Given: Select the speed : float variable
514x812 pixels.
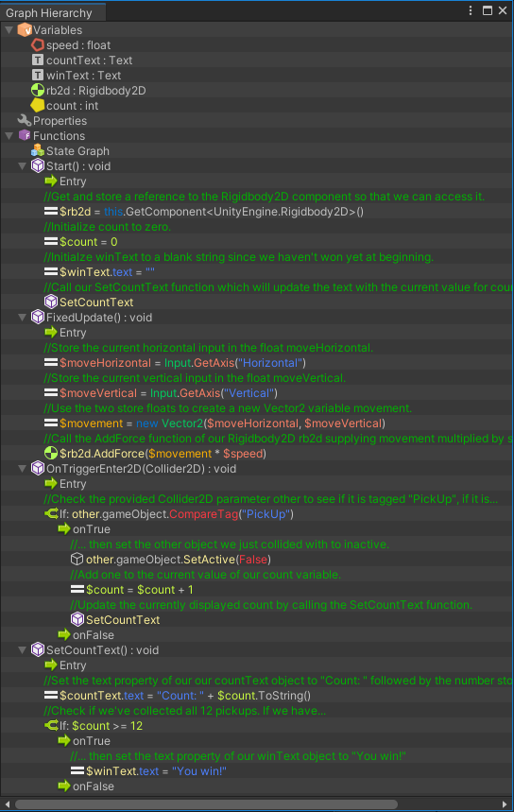Looking at the screenshot, I should [x=257, y=45].
